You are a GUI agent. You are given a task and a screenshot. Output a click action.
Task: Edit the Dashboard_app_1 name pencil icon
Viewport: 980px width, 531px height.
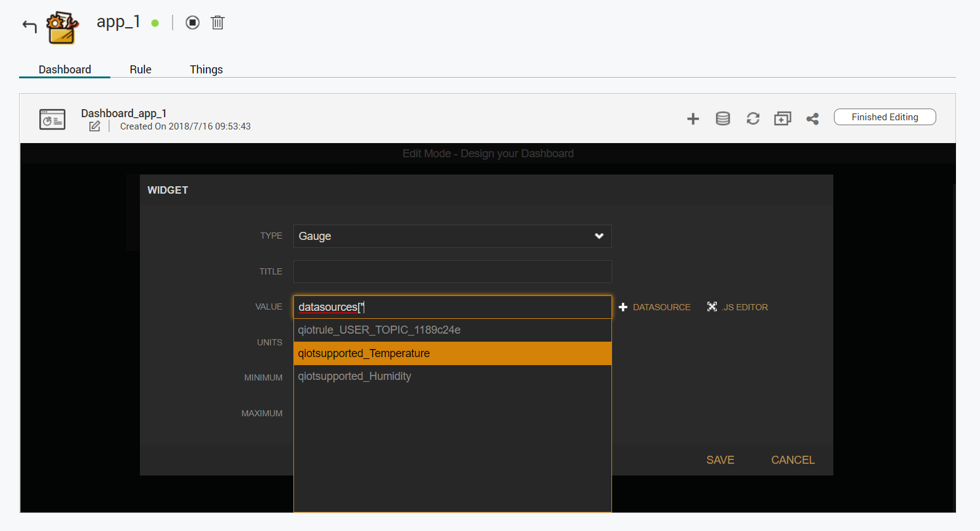94,126
